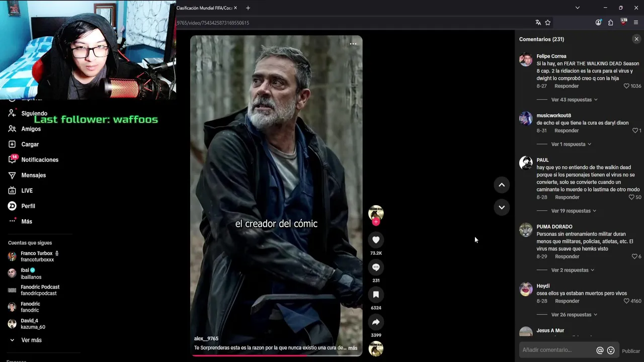Open Fanodric Podcast followed account
This screenshot has width=644, height=362.
pyautogui.click(x=34, y=290)
